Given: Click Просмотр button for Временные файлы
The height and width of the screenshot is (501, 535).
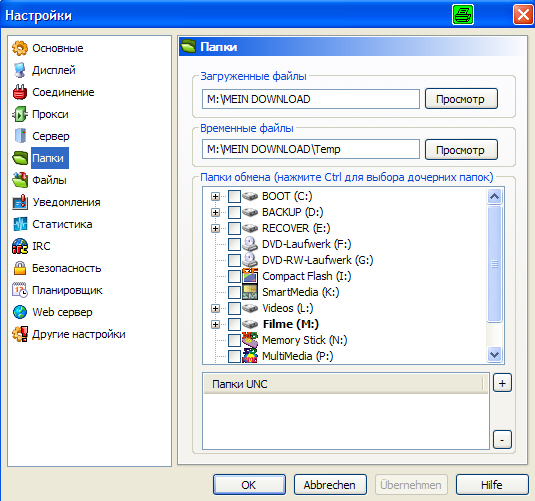Looking at the screenshot, I should tap(461, 149).
